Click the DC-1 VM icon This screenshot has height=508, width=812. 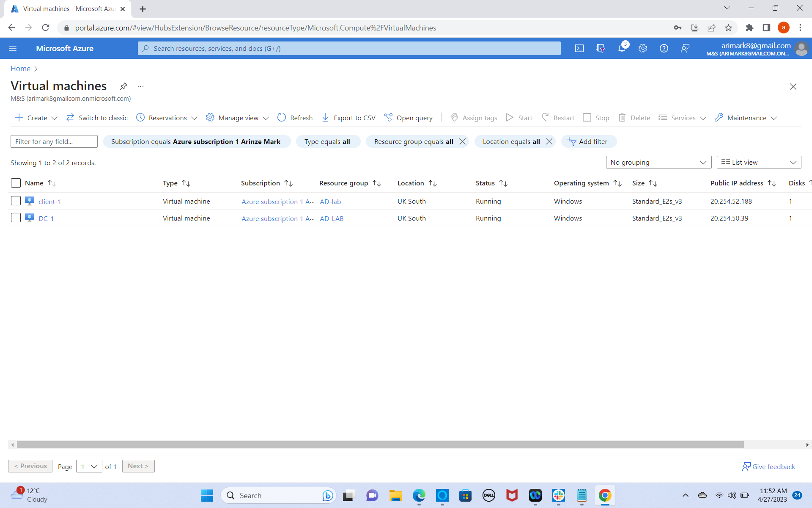point(30,218)
